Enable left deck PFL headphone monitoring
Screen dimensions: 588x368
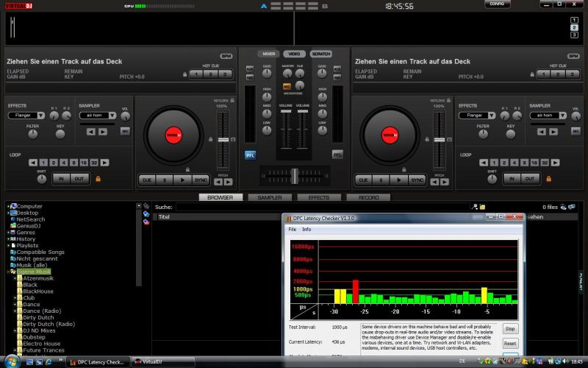(250, 155)
